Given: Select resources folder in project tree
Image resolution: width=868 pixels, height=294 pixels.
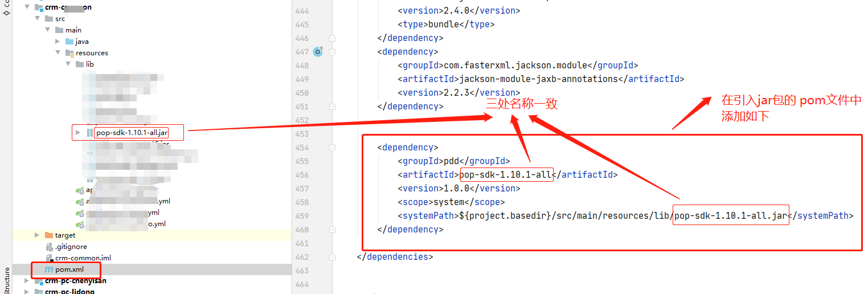Looking at the screenshot, I should [x=92, y=53].
